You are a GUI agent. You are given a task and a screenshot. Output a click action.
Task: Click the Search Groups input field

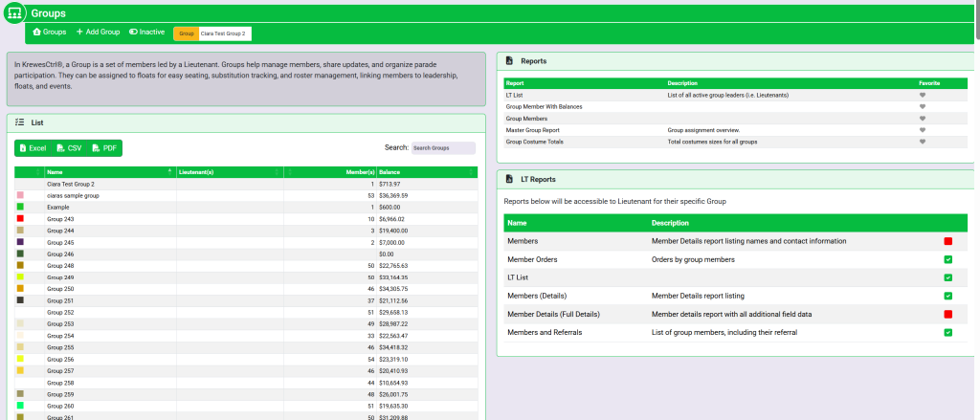click(442, 148)
